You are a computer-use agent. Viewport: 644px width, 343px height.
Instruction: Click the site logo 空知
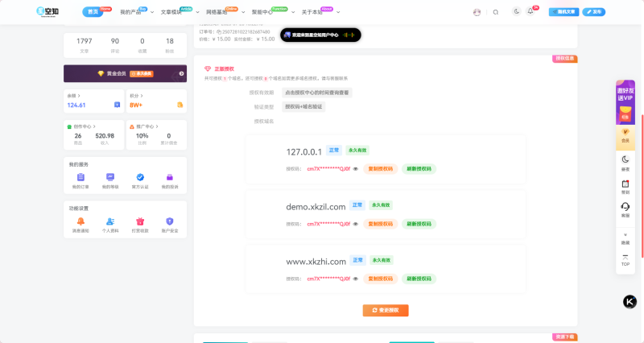tap(47, 11)
